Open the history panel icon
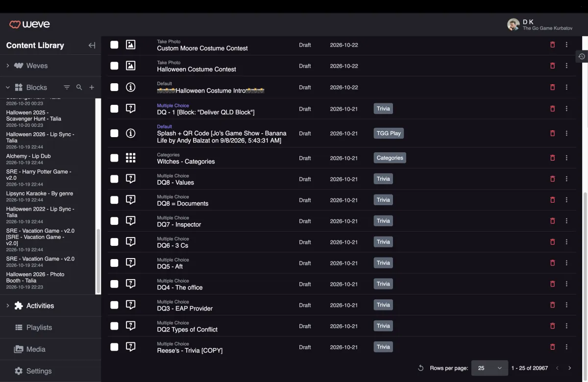588x382 pixels. pyautogui.click(x=582, y=56)
